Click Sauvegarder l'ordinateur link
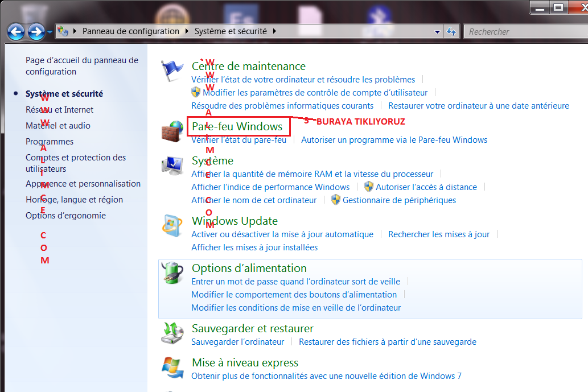Screen dimensions: 588x392 (x=238, y=342)
